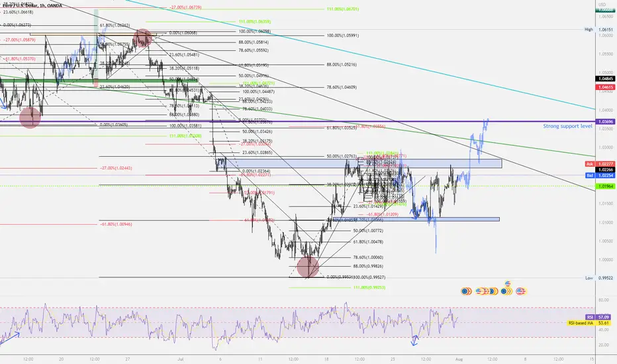
Task: Select the red circle drawing near 1.06098 high
Action: [x=142, y=38]
